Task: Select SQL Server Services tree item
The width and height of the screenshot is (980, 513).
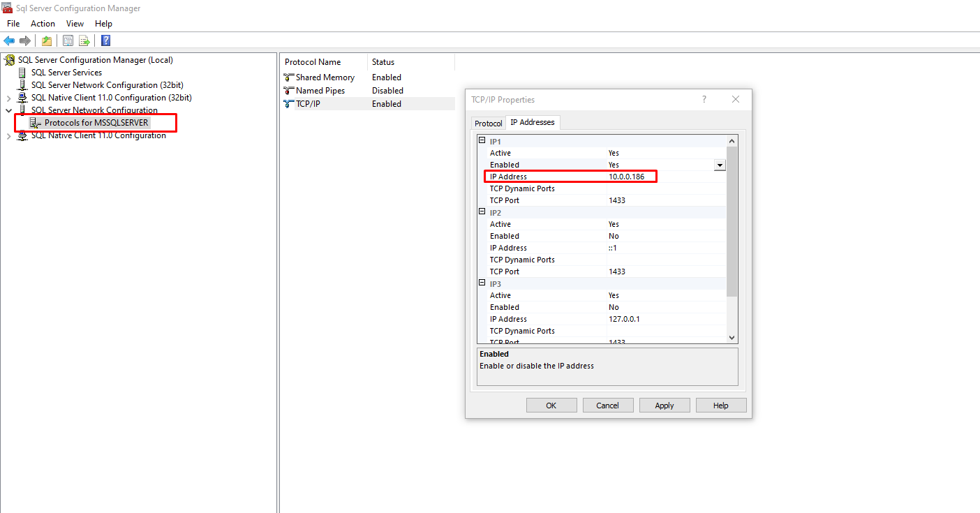Action: (x=66, y=72)
